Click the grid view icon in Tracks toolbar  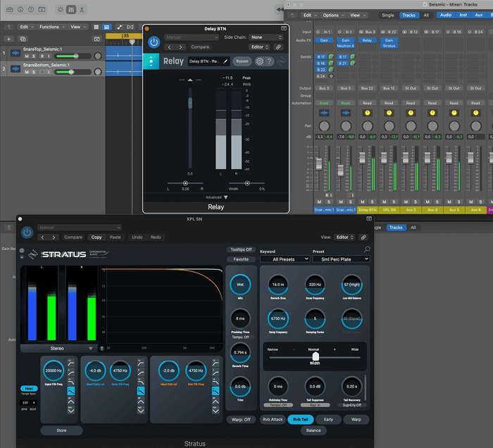(96, 27)
